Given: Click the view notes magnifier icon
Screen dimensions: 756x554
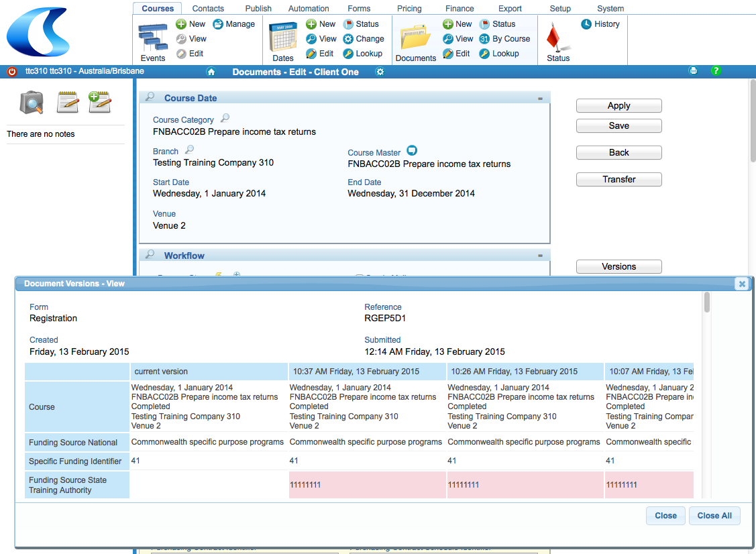Looking at the screenshot, I should [32, 102].
